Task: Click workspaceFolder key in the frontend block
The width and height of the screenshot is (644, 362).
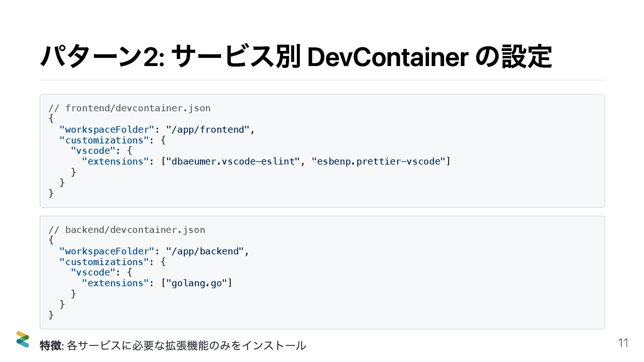Action: click(x=107, y=130)
